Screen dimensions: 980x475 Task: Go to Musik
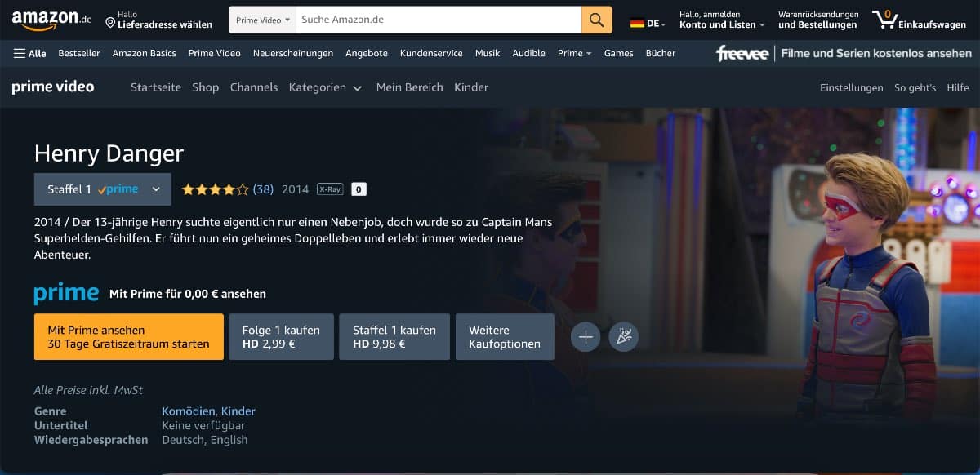click(x=488, y=53)
